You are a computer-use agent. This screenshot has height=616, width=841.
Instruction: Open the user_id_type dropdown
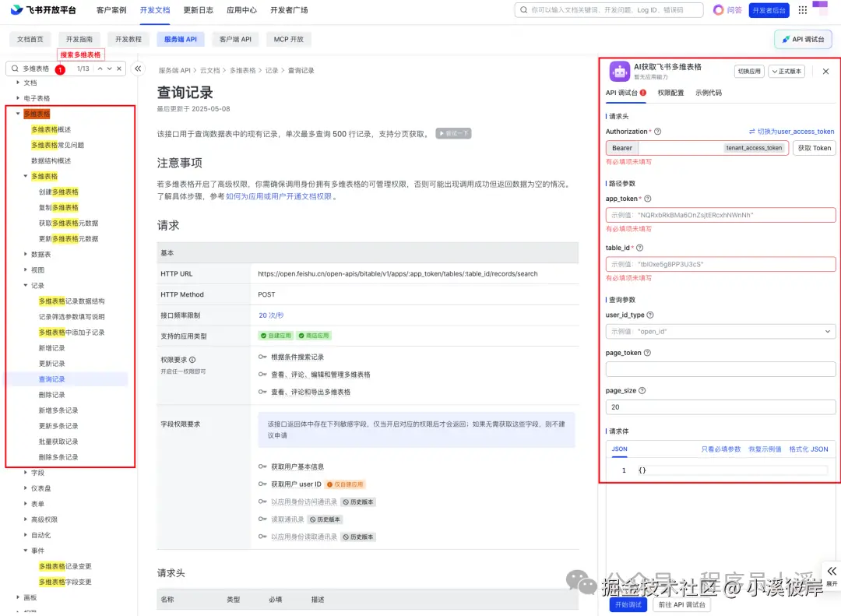click(720, 332)
